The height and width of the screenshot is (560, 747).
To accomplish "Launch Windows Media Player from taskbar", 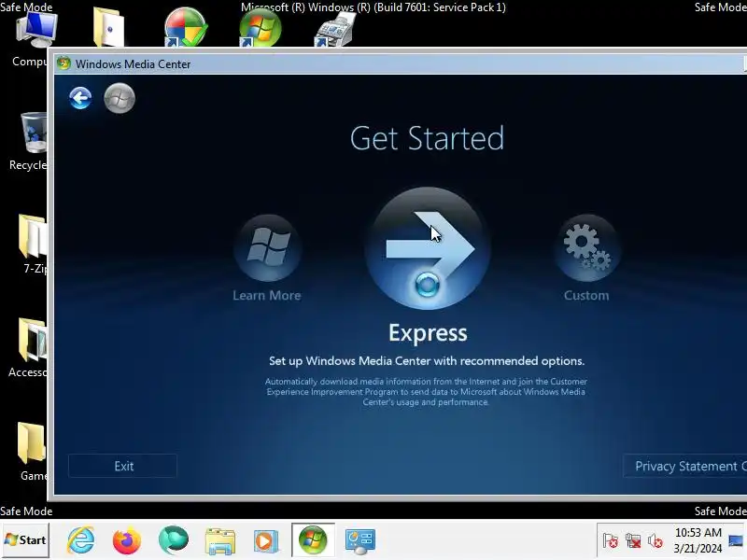I will [x=266, y=541].
